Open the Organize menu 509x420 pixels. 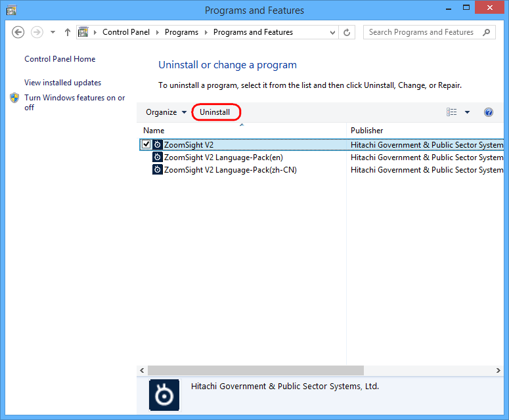tap(166, 112)
